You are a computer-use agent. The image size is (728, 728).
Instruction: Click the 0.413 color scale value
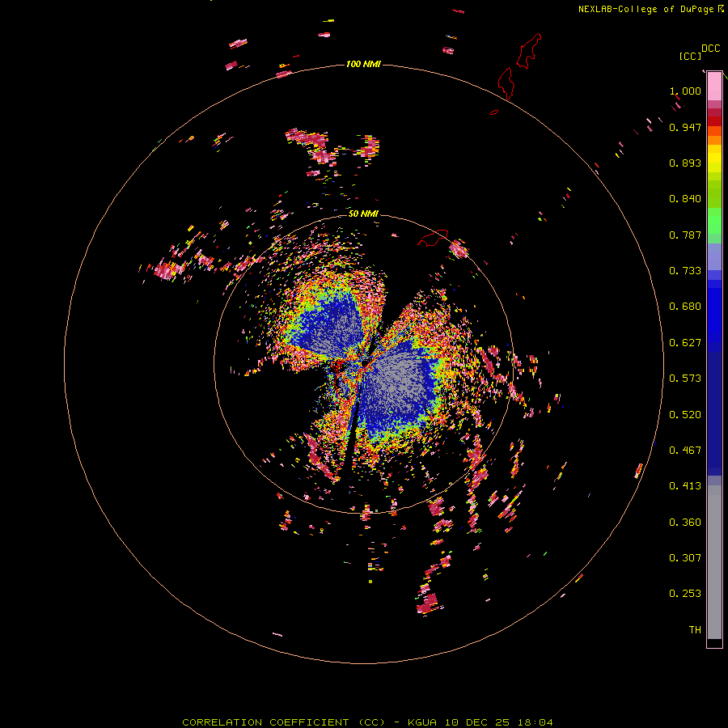pyautogui.click(x=685, y=486)
